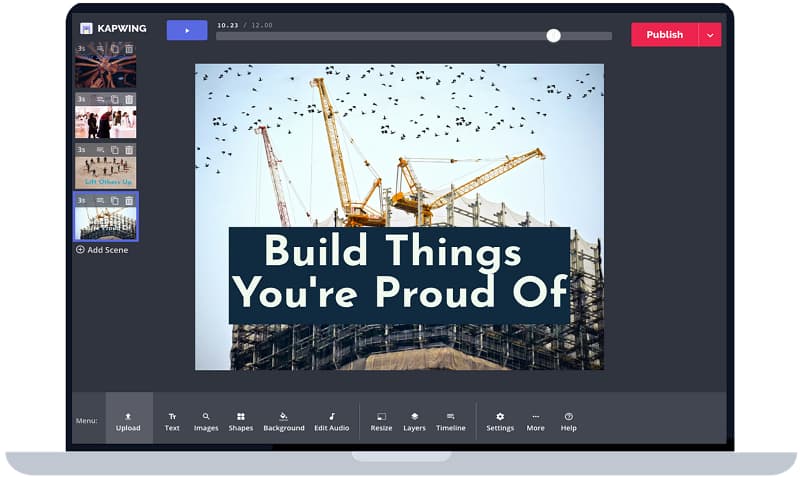Click the Publish button
The height and width of the screenshot is (477, 800).
pyautogui.click(x=664, y=35)
